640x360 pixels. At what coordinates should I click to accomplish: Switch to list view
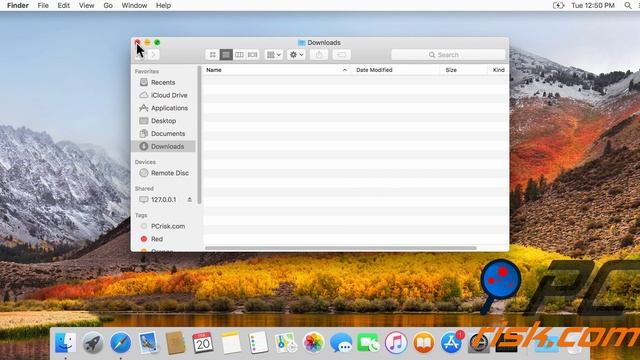click(x=226, y=55)
